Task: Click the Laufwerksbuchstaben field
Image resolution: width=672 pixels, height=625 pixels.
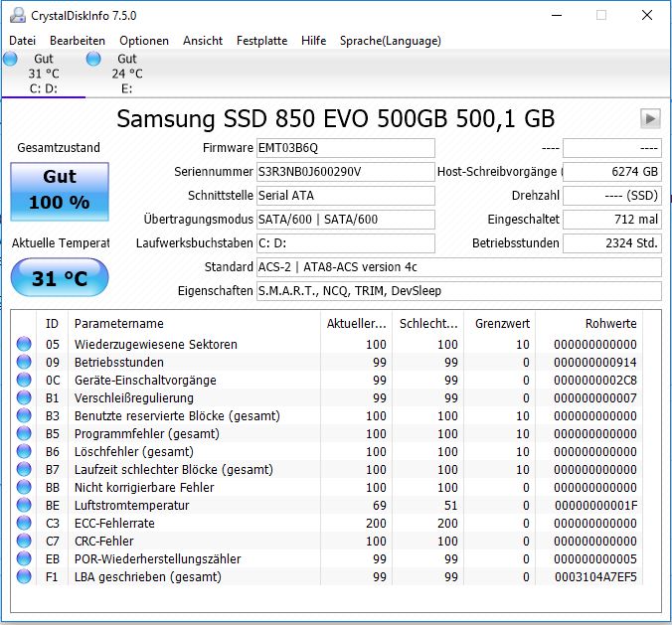Action: (x=345, y=243)
